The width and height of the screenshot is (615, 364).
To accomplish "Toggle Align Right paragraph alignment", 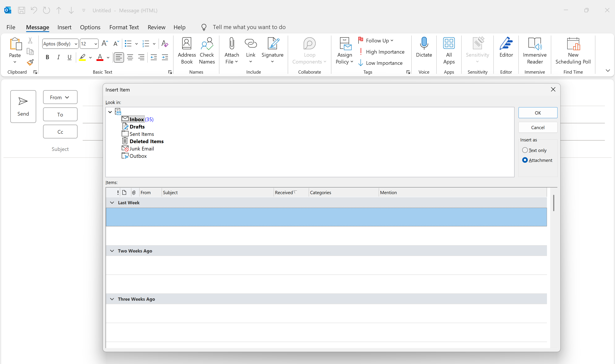I will (x=141, y=57).
